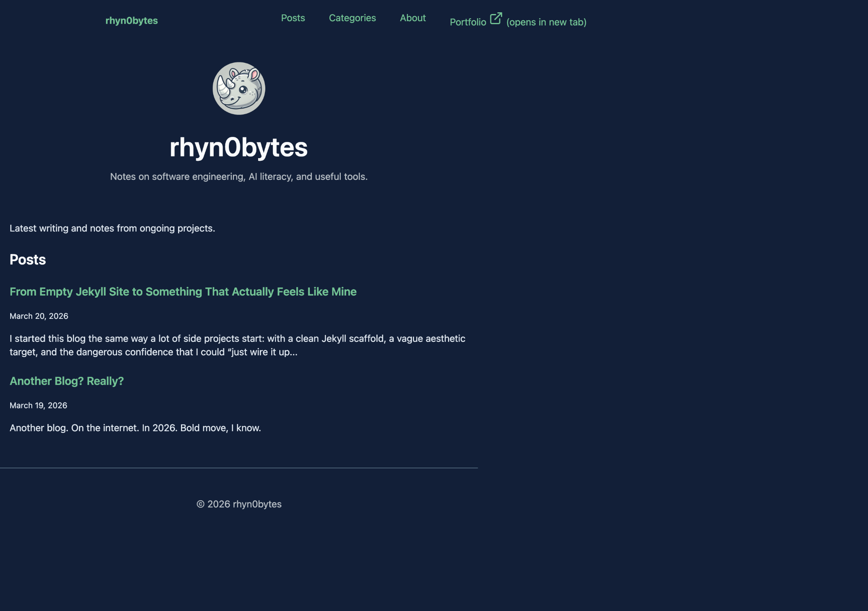
Task: Click the Jekyll post excerpt paragraph
Action: coord(238,345)
